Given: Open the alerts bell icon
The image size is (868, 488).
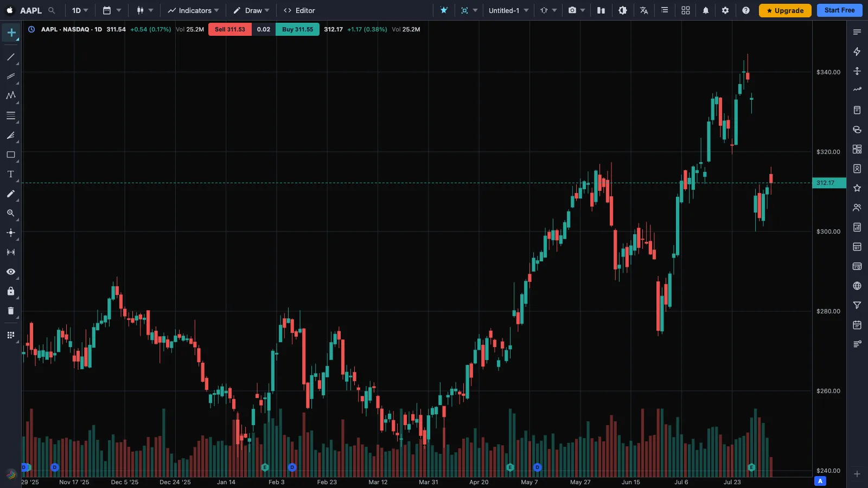Looking at the screenshot, I should (x=706, y=10).
